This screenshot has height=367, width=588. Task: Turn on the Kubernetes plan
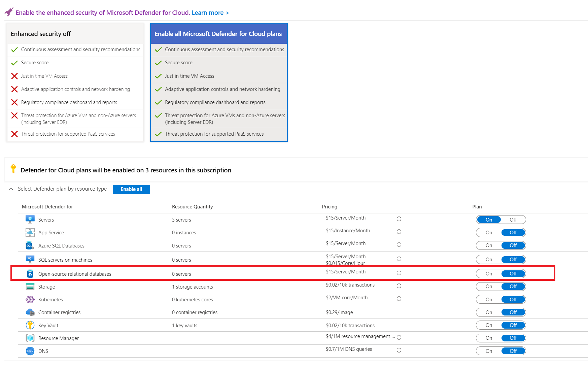tap(488, 299)
